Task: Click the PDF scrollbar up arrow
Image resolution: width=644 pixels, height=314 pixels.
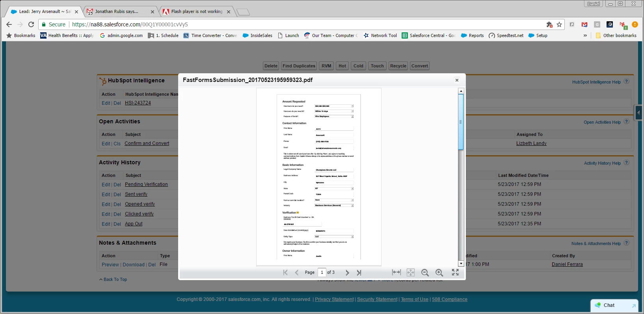Action: 461,91
